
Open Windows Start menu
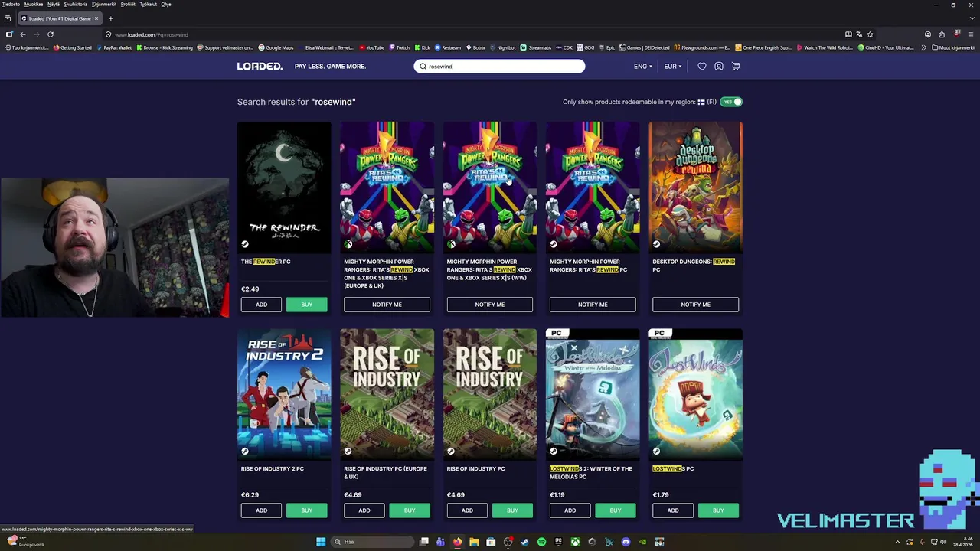click(321, 542)
